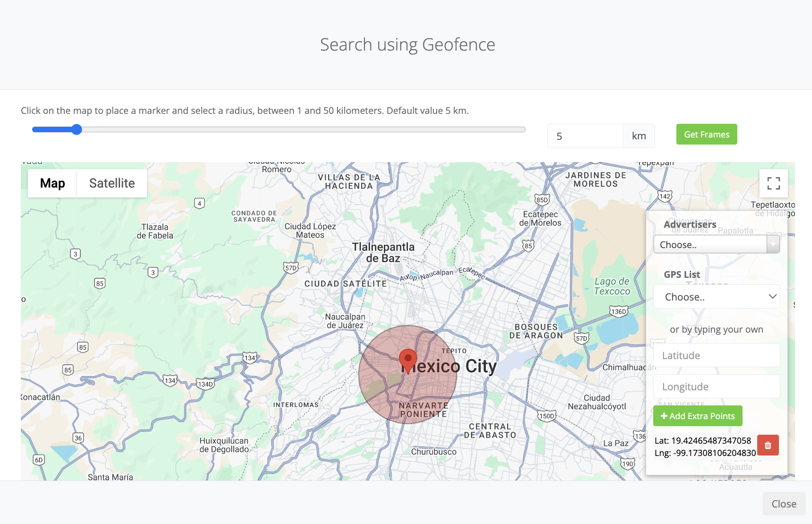
Task: Click inside the Longitude input field
Action: pyautogui.click(x=717, y=386)
